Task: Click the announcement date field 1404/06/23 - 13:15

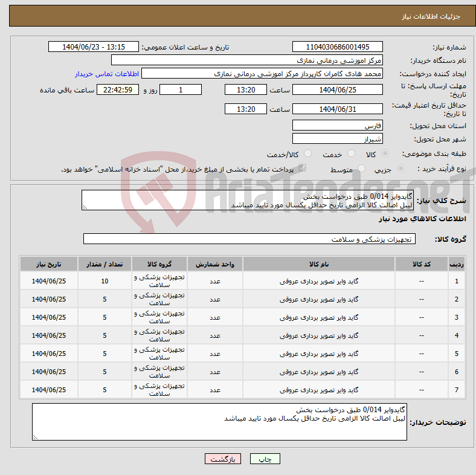Action: click(94, 47)
